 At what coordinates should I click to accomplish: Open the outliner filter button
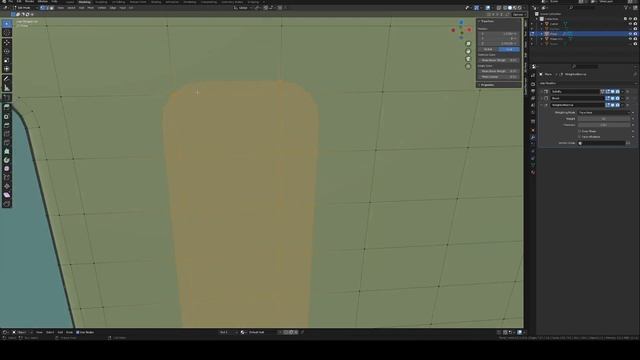627,8
